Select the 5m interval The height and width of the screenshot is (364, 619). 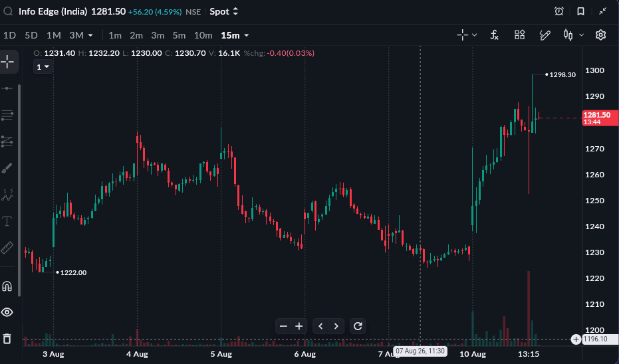pos(179,35)
